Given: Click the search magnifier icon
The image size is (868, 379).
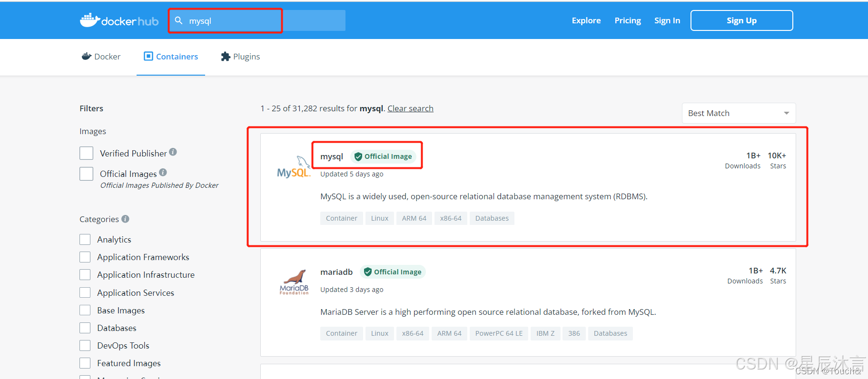Looking at the screenshot, I should tap(179, 20).
